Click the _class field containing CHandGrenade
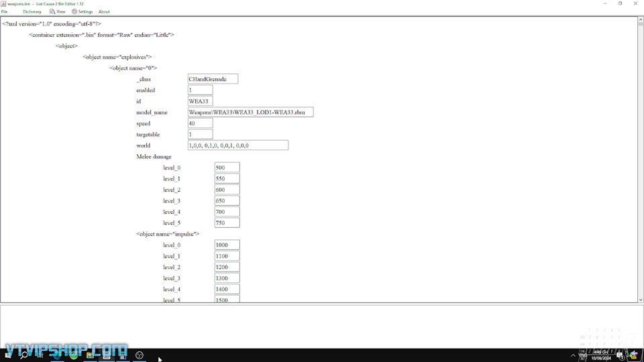The width and height of the screenshot is (644, 362). 213,79
